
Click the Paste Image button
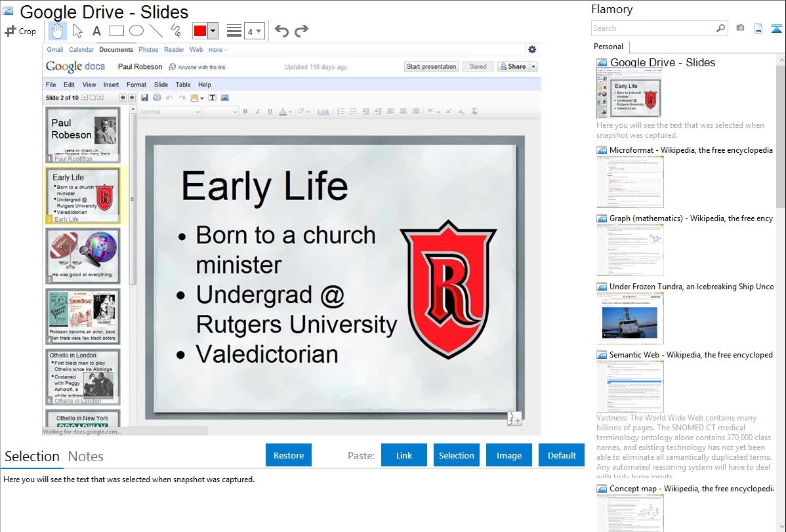click(508, 455)
